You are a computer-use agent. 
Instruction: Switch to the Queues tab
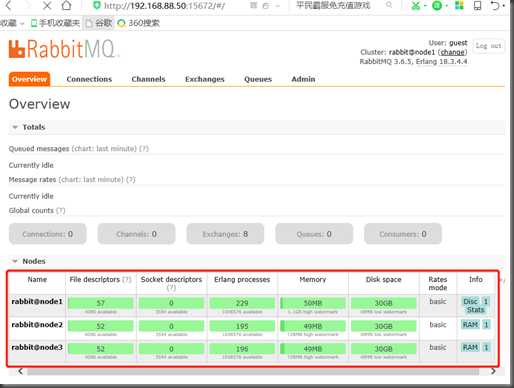click(258, 79)
